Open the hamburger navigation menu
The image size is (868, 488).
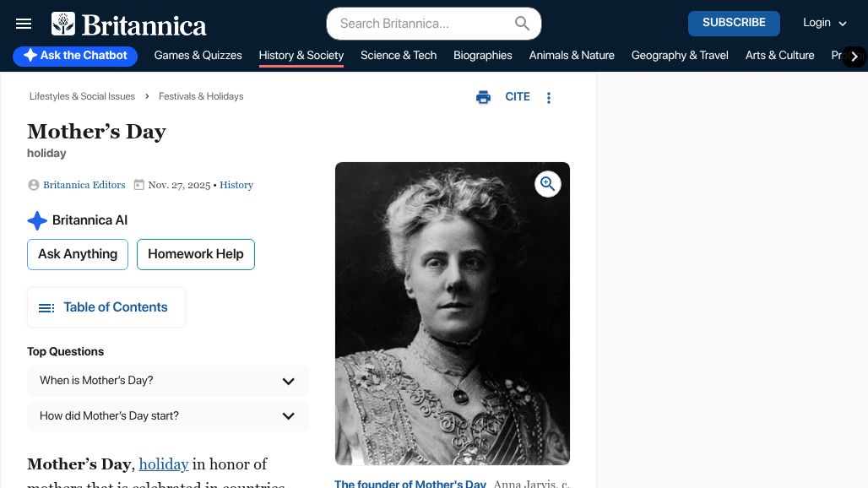24,24
